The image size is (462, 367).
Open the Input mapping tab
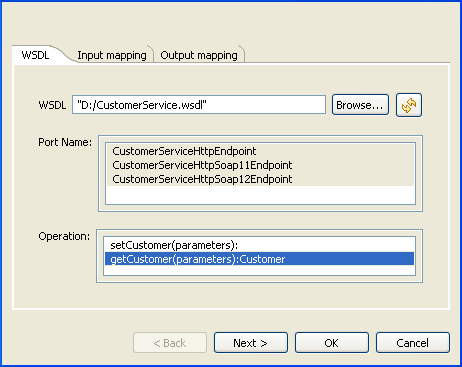(x=112, y=55)
